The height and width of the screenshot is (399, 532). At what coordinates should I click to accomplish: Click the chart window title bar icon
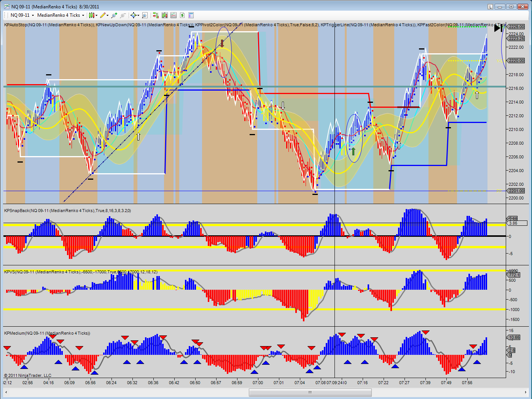click(7, 6)
